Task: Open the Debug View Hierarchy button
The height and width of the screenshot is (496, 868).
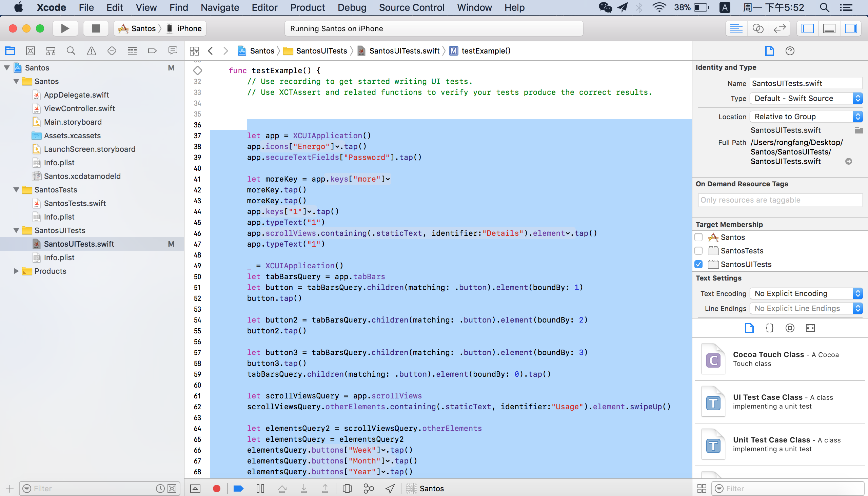Action: [347, 489]
